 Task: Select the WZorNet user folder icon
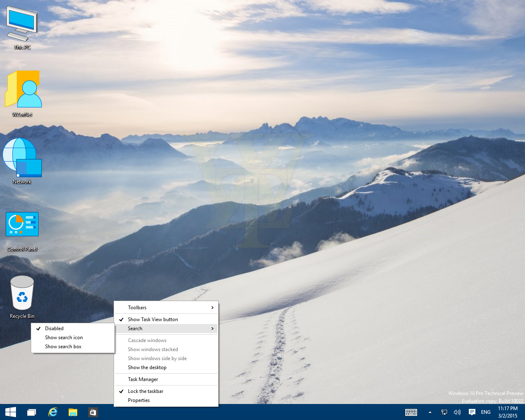tap(23, 90)
